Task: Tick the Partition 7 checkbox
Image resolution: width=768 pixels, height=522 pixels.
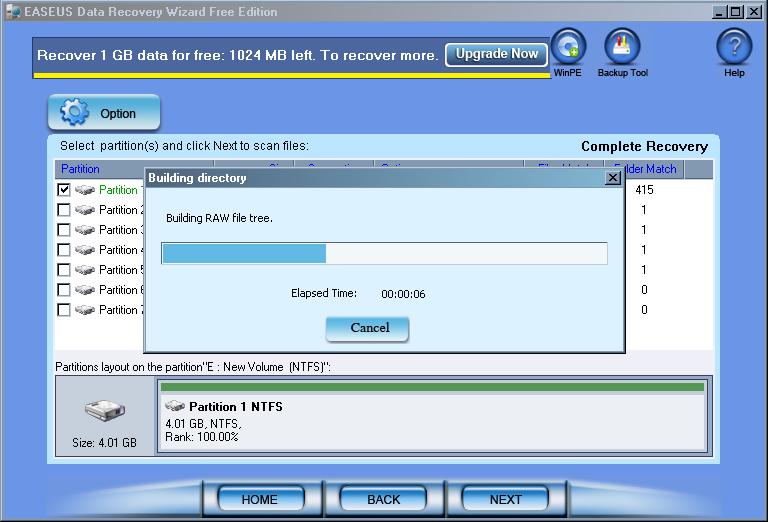Action: (64, 310)
